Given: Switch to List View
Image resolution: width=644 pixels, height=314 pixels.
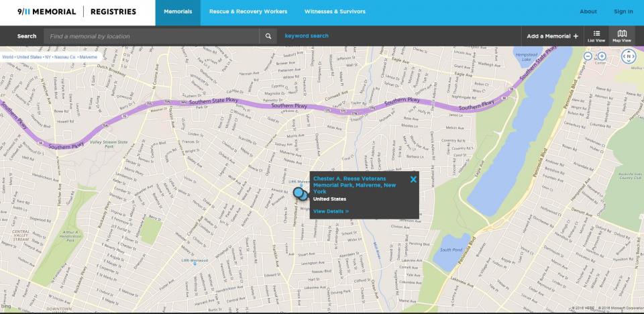Looking at the screenshot, I should click(x=596, y=36).
